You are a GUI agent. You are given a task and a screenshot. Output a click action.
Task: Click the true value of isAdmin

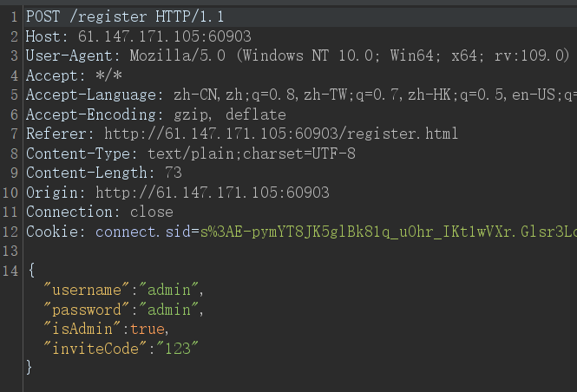pyautogui.click(x=148, y=329)
